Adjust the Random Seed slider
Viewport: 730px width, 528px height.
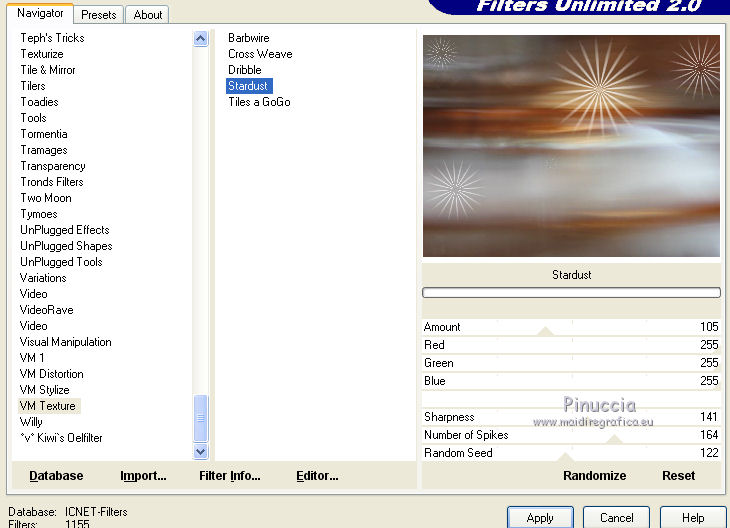point(571,453)
